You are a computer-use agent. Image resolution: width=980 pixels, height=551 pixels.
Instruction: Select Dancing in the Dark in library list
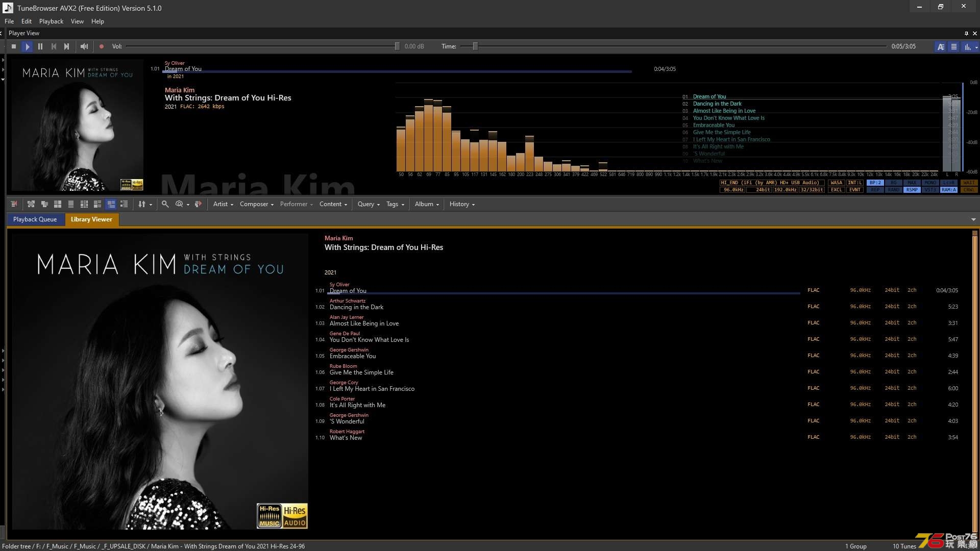click(356, 307)
